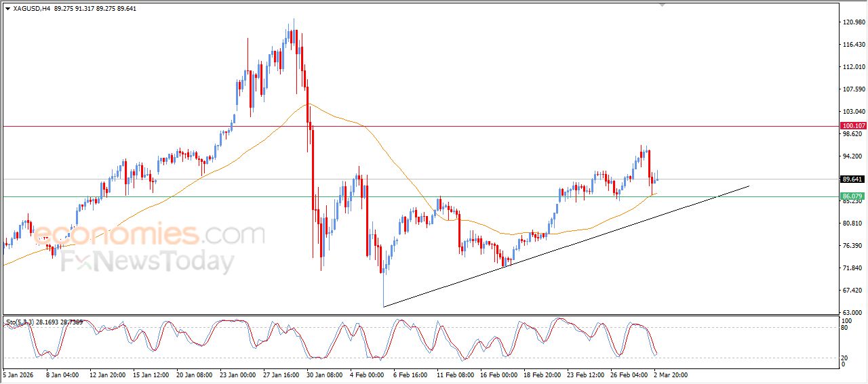The height and width of the screenshot is (384, 868).
Task: Click the gray chart shift triangle at top
Action: [662, 5]
